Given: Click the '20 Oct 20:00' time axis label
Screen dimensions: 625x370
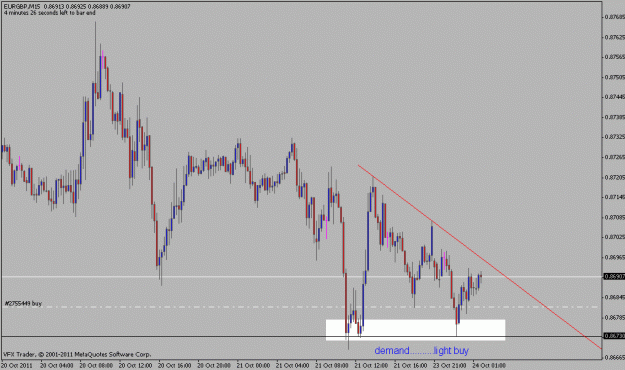Looking at the screenshot, I should (214, 365).
